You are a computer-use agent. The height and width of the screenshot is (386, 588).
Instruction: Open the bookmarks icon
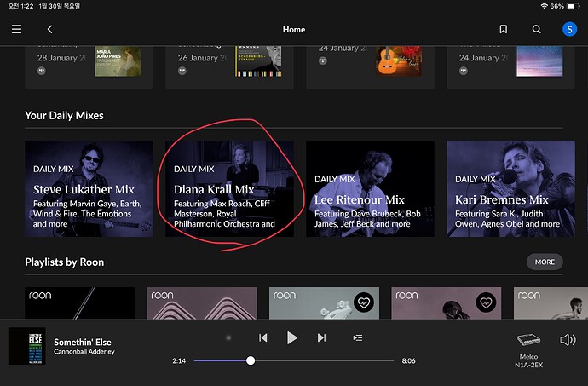tap(504, 29)
